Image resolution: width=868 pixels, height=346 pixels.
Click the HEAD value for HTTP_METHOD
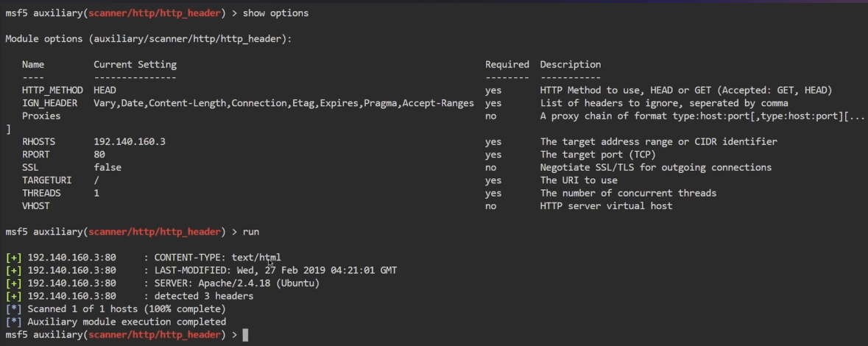pyautogui.click(x=105, y=91)
